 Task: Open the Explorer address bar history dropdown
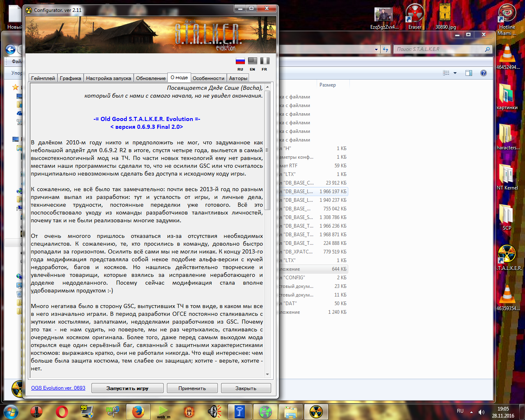[x=377, y=49]
